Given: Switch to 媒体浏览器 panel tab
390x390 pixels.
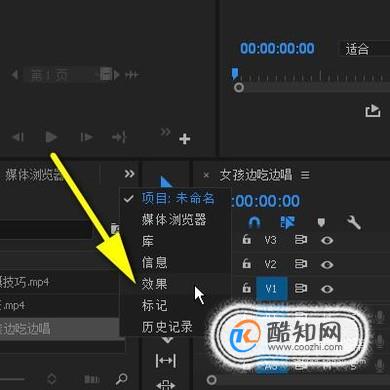Looking at the screenshot, I should pyautogui.click(x=34, y=175).
